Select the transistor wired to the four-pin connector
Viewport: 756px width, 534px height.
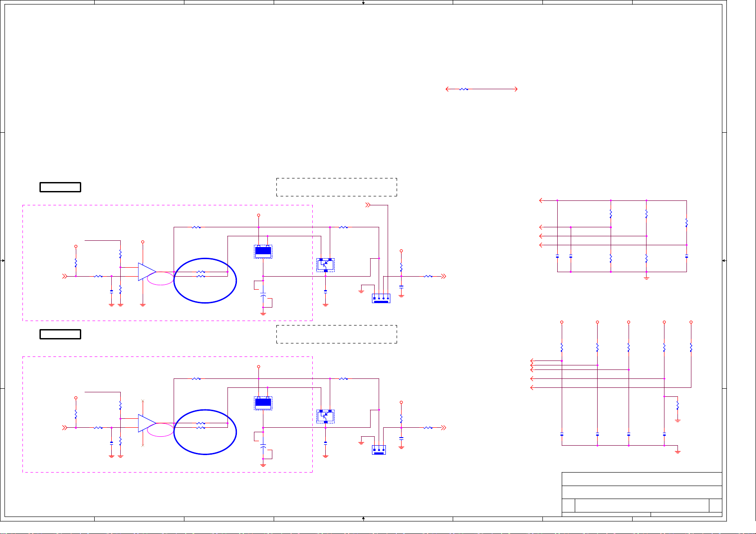(x=325, y=265)
